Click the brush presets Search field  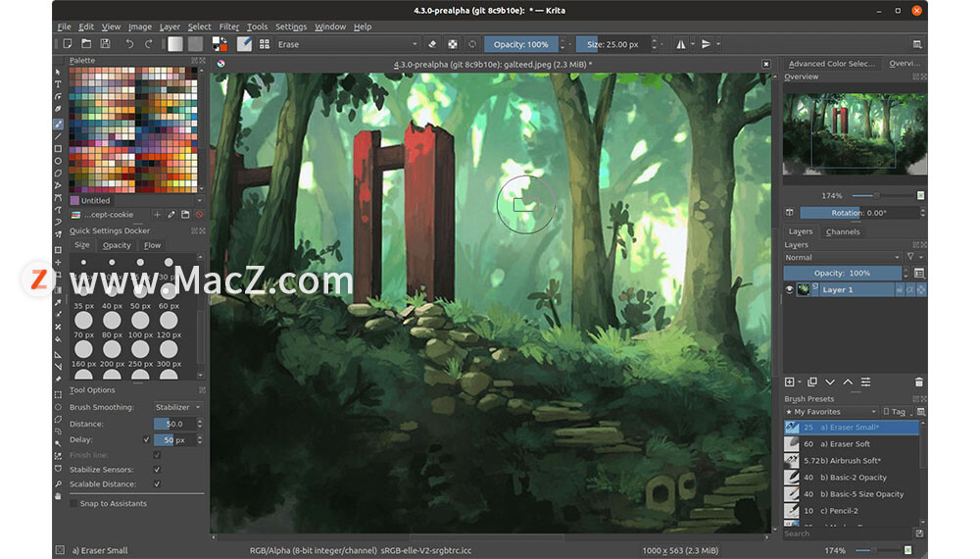848,534
